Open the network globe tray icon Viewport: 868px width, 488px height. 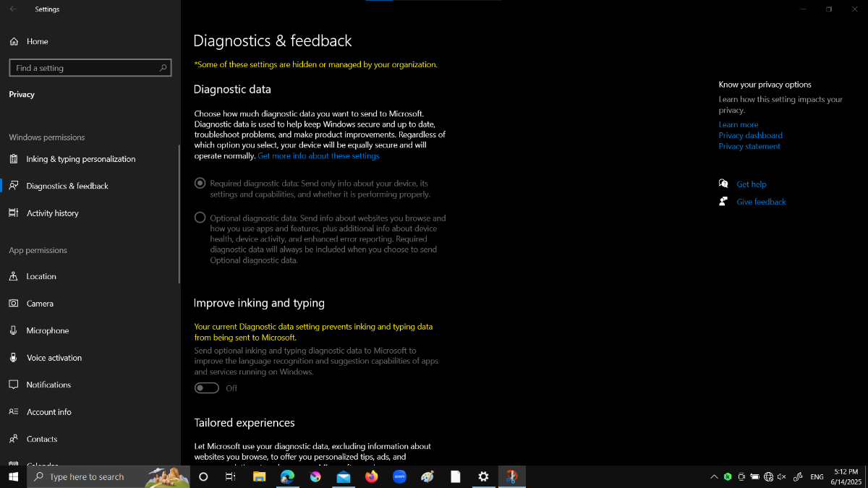(769, 477)
